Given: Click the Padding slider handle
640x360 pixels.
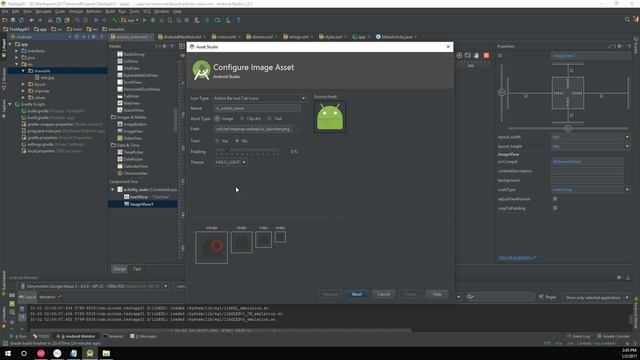Looking at the screenshot, I should pos(227,151).
